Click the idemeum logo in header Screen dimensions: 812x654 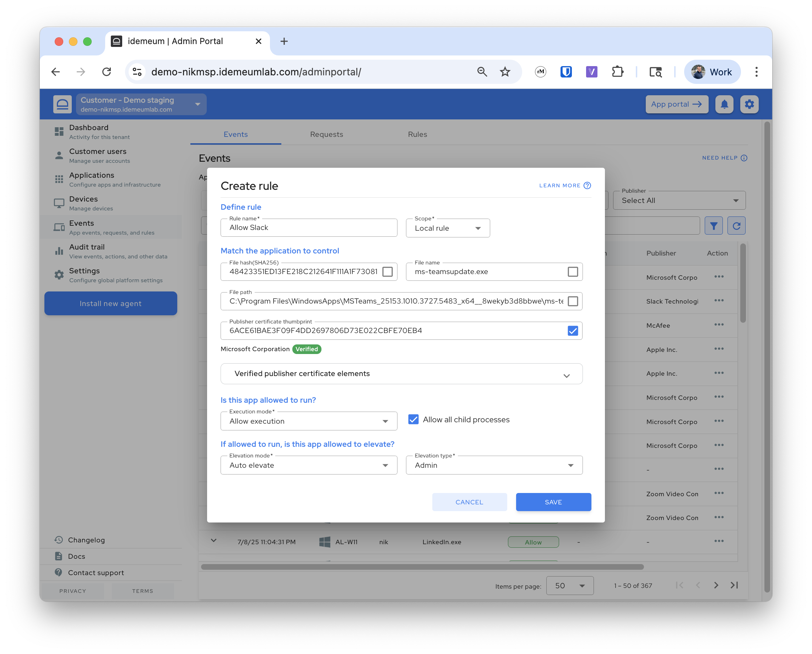pos(63,104)
